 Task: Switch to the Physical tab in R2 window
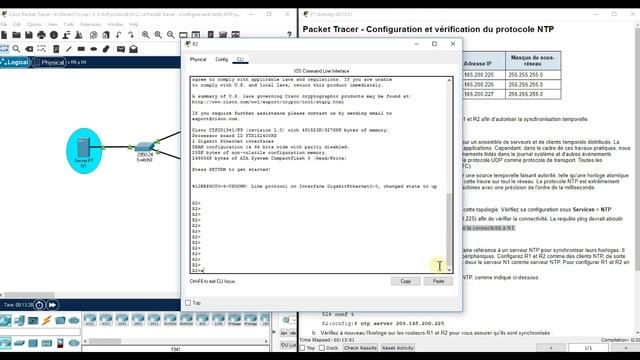tap(198, 60)
